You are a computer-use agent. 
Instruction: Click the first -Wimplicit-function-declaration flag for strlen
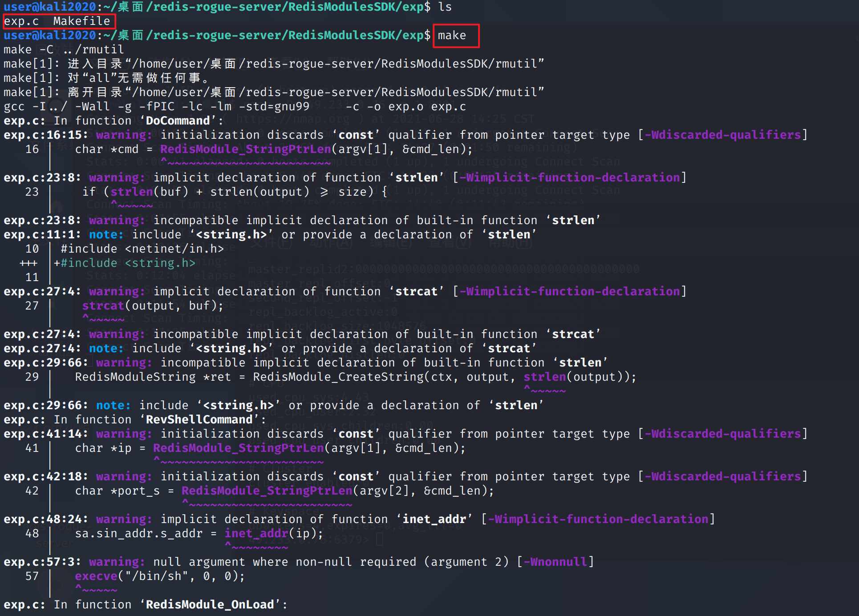(569, 177)
